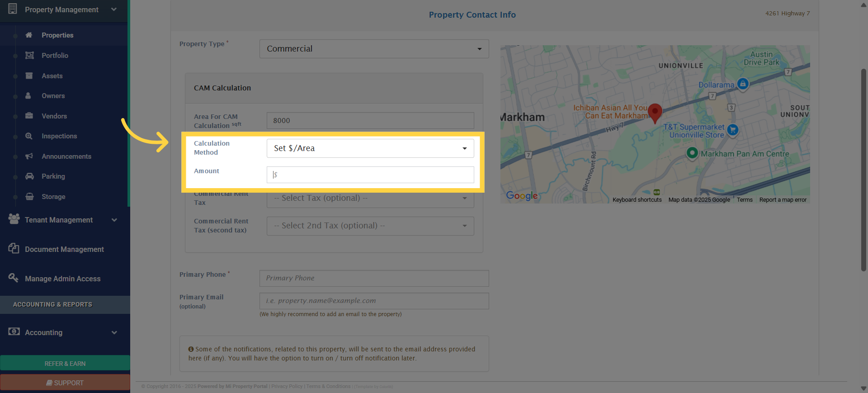
Task: Click the Portfolio icon in sidebar
Action: tap(29, 55)
